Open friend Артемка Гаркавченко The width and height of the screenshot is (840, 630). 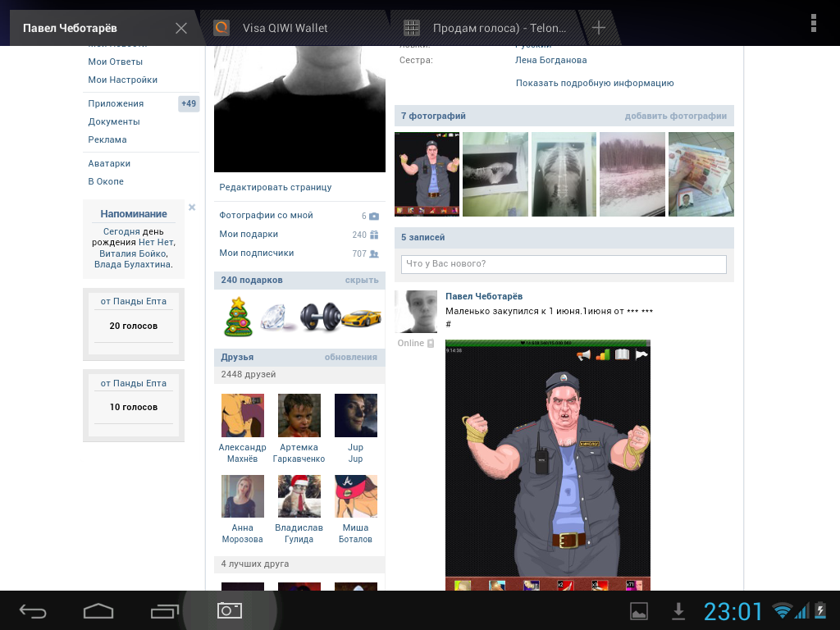pos(299,428)
